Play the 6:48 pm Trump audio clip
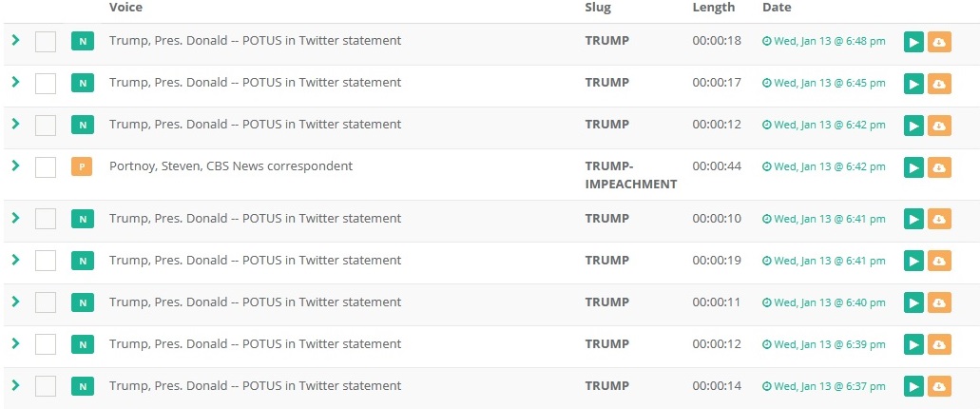The image size is (980, 409). (x=913, y=42)
